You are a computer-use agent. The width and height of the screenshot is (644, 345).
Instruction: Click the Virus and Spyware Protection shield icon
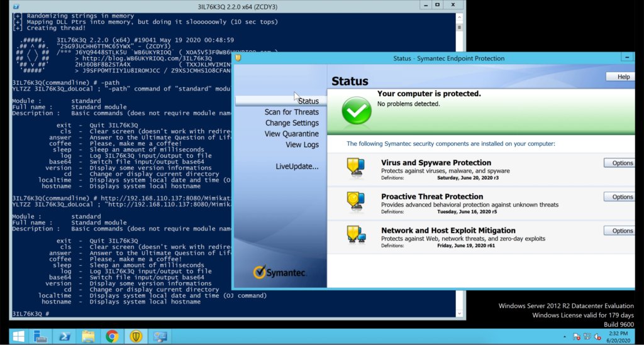click(x=356, y=168)
